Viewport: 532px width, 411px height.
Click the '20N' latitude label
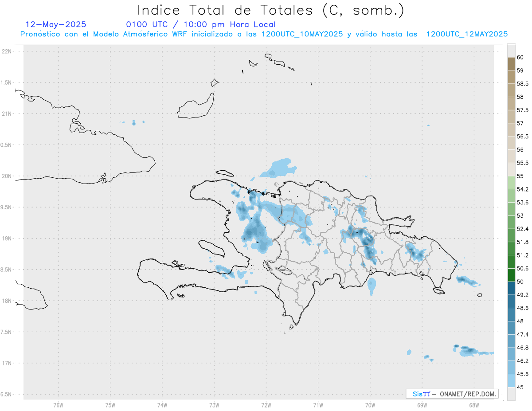(x=7, y=176)
